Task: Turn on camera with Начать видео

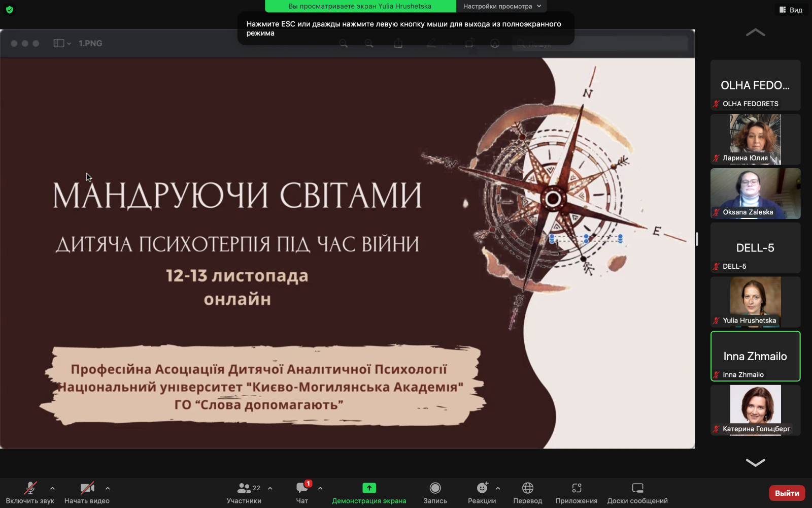Action: click(87, 488)
